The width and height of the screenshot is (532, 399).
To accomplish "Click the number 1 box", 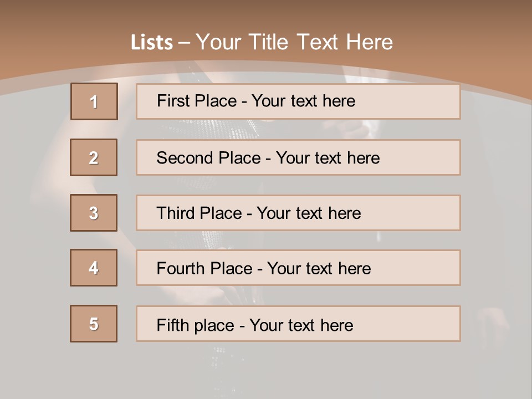I will click(x=94, y=101).
